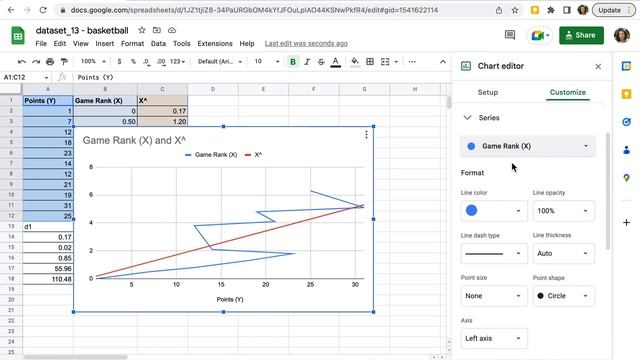The width and height of the screenshot is (640, 360).
Task: Open the Game Rank (X) series dropdown
Action: [x=528, y=146]
